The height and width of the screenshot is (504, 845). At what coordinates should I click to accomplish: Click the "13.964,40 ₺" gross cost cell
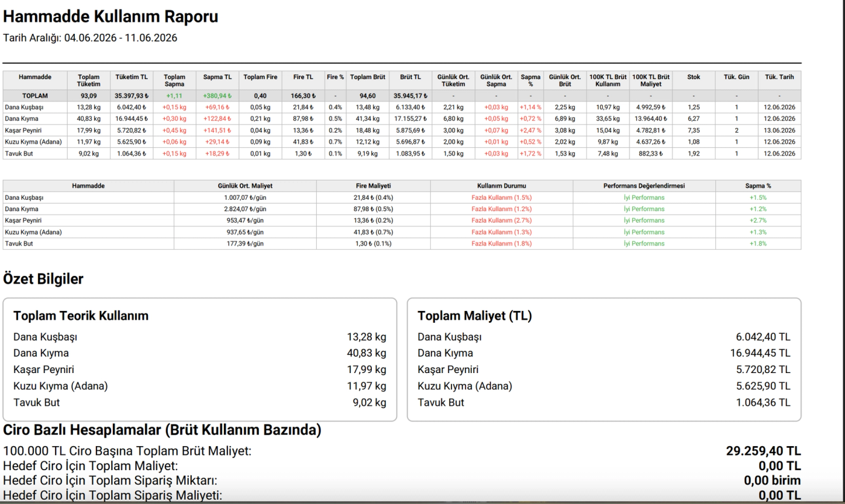click(x=652, y=119)
